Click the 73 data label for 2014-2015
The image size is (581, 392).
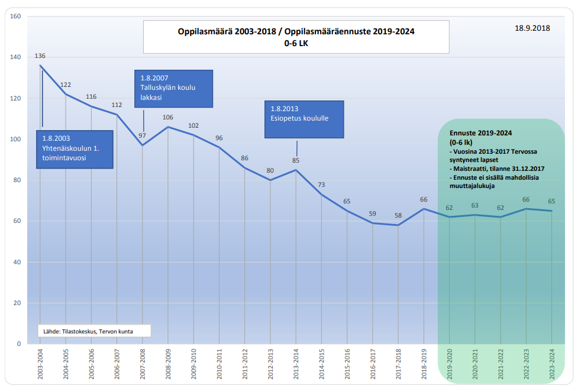(x=321, y=184)
